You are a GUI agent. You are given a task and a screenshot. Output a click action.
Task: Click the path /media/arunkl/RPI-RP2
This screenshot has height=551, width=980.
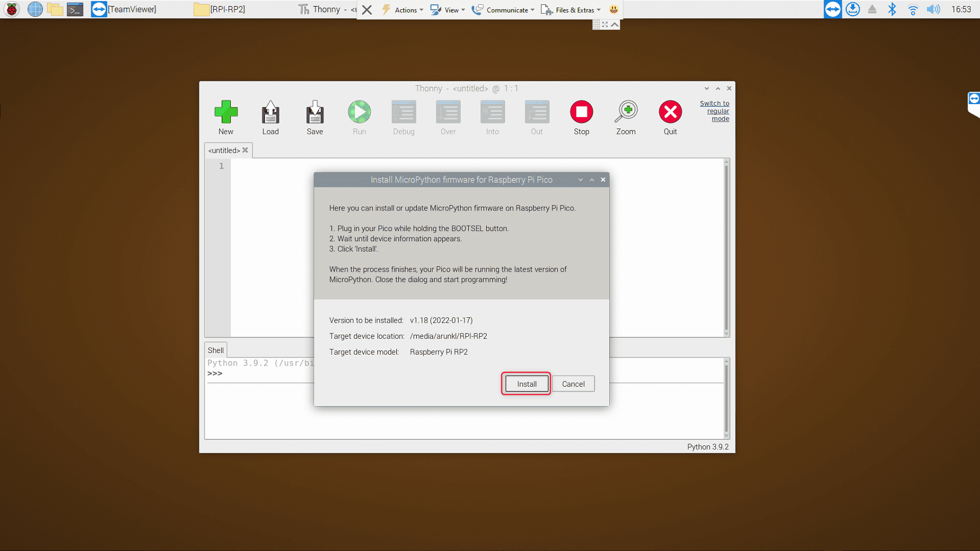[x=448, y=336]
